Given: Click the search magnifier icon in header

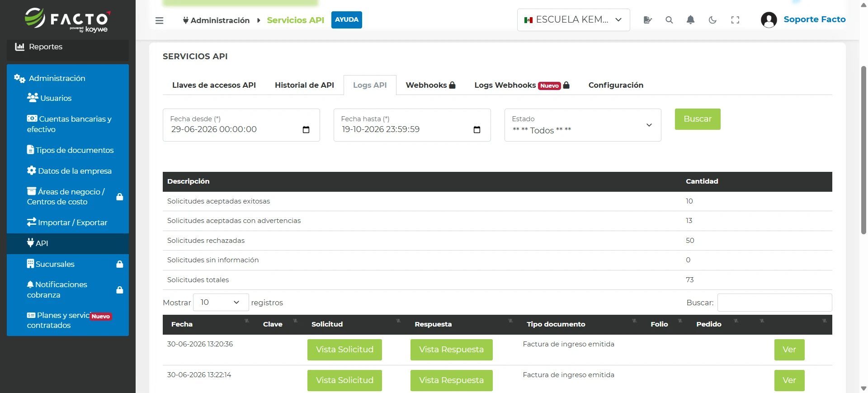Looking at the screenshot, I should coord(669,20).
